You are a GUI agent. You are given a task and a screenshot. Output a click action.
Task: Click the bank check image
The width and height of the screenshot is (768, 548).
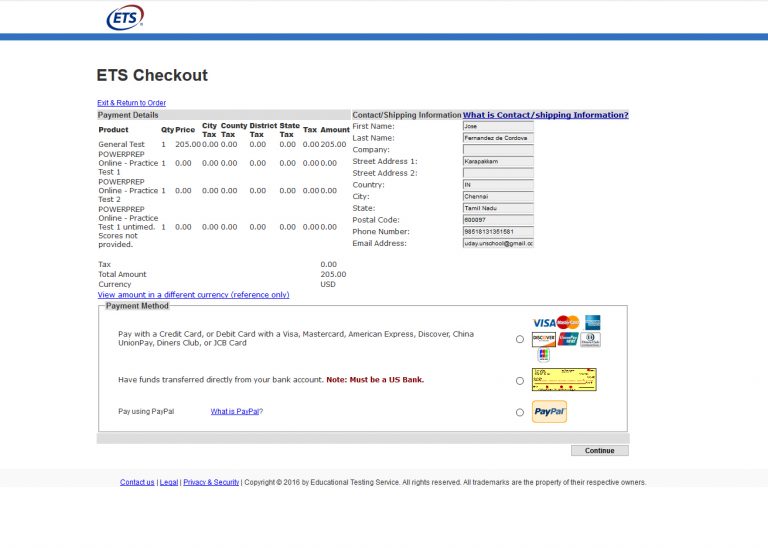pos(564,380)
